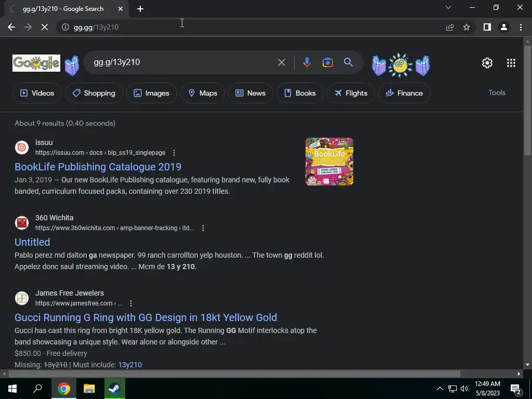Open Windows taskbar search
Image resolution: width=532 pixels, height=399 pixels.
coord(37,389)
